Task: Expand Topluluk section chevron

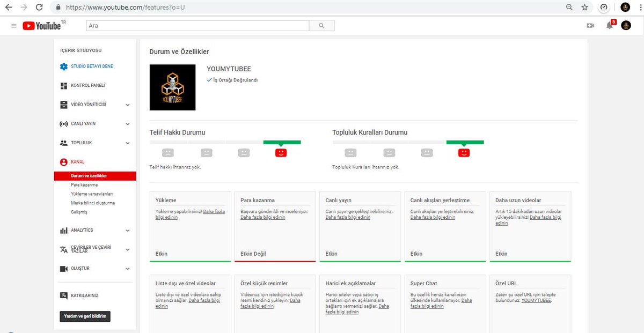Action: (x=128, y=143)
